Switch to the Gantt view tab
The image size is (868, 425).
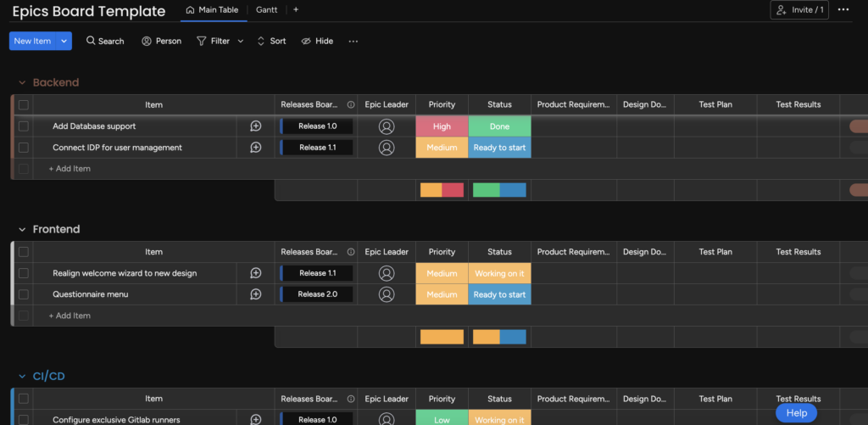(x=267, y=10)
